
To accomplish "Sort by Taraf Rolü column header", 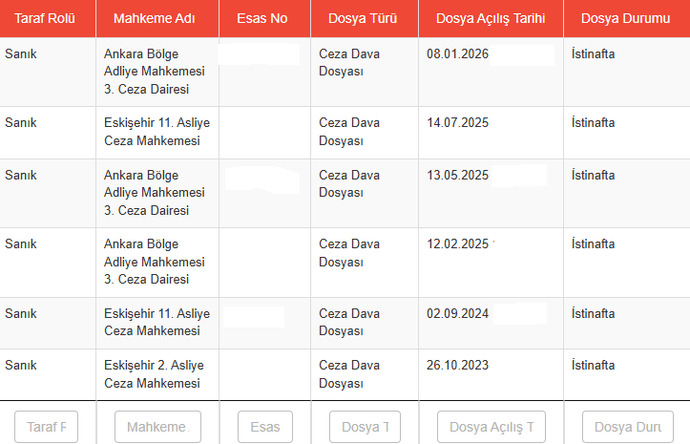I will pos(44,18).
